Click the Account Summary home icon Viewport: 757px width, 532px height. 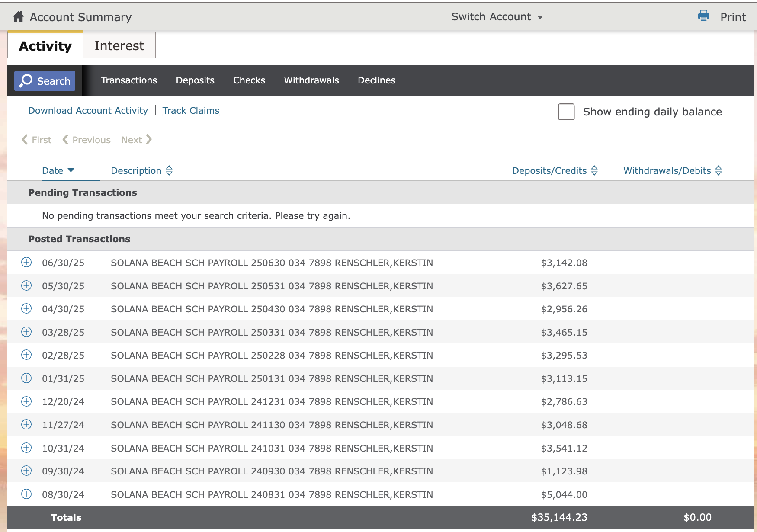coord(18,17)
